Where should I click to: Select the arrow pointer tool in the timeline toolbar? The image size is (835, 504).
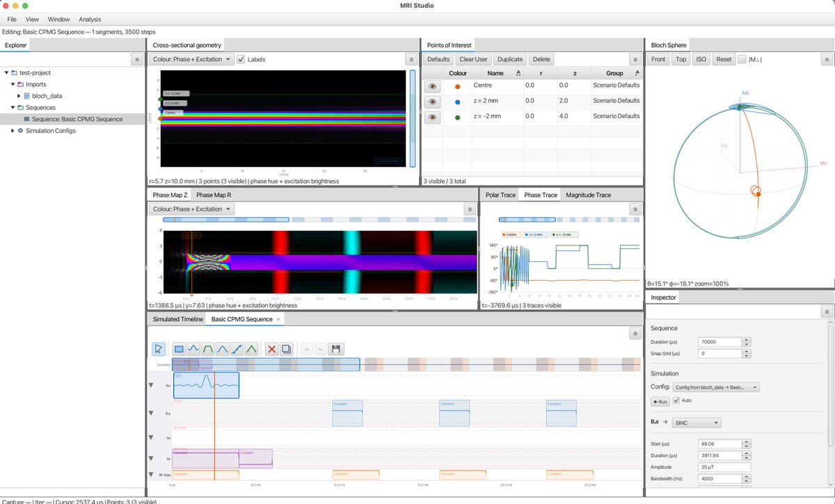point(159,349)
